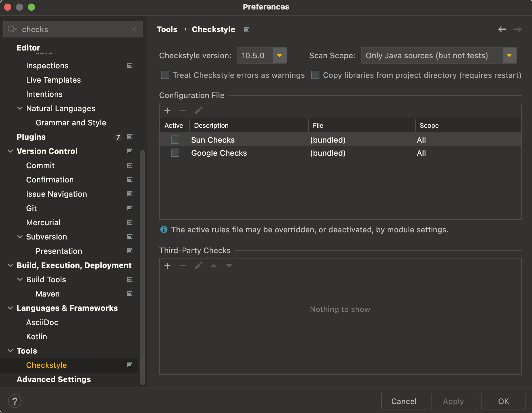Select Maven in the settings tree
The image size is (532, 413).
pos(47,294)
